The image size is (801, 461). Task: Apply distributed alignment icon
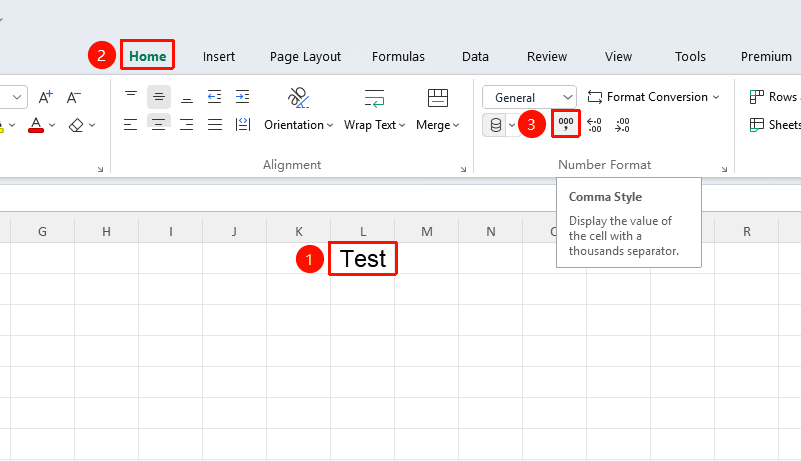coord(243,124)
